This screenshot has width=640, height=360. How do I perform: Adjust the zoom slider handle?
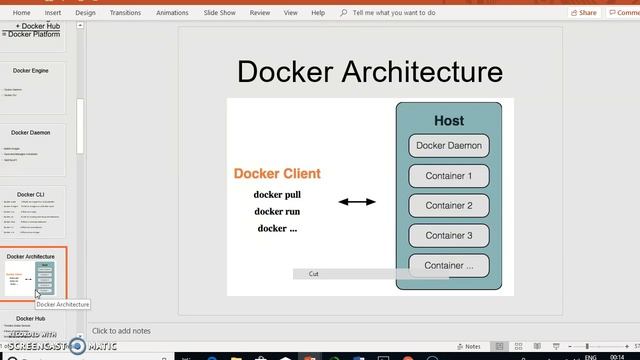(x=587, y=347)
